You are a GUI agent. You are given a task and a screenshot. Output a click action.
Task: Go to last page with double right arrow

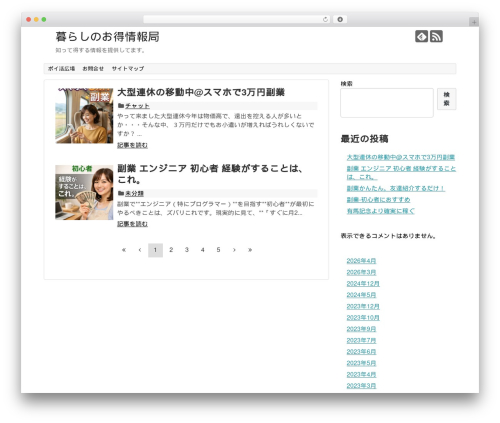(250, 250)
